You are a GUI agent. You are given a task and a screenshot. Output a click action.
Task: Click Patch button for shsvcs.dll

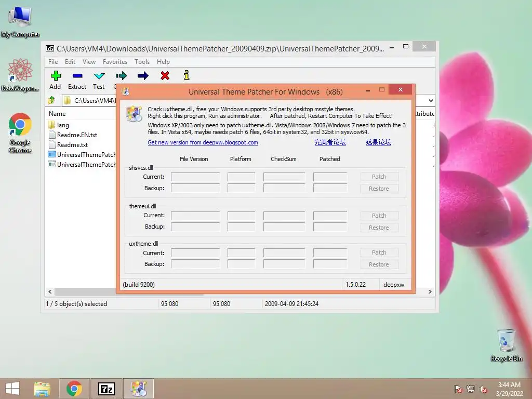click(379, 177)
